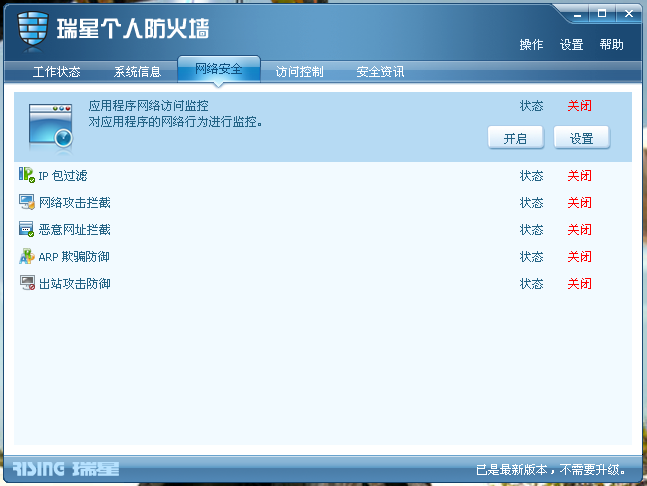The image size is (647, 486).
Task: Maximize the firewall window
Action: coord(602,14)
